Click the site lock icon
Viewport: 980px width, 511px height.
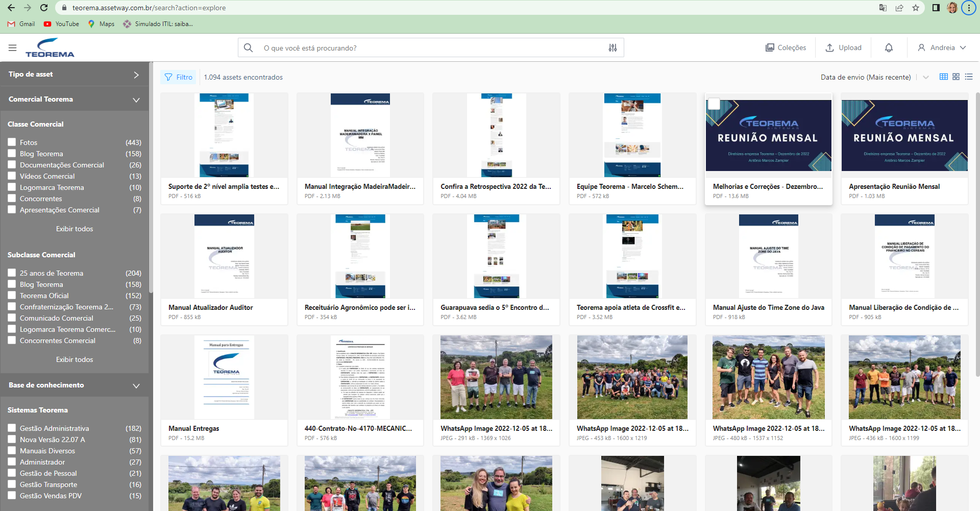[64, 8]
